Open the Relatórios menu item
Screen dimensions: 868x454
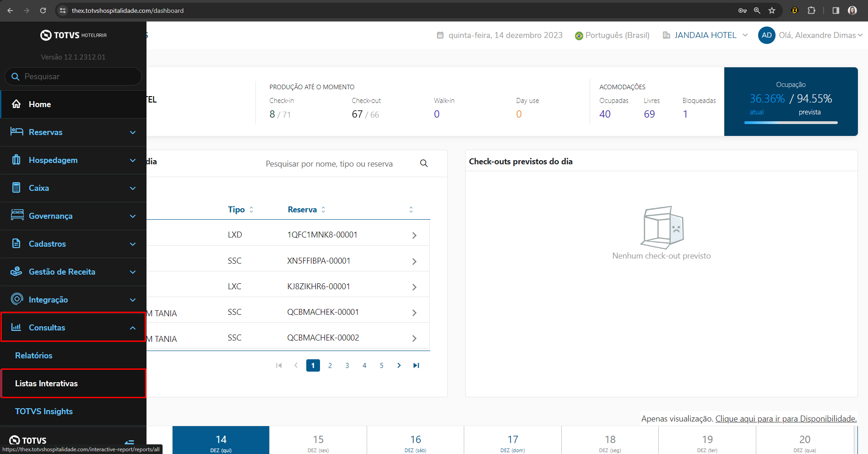(34, 356)
